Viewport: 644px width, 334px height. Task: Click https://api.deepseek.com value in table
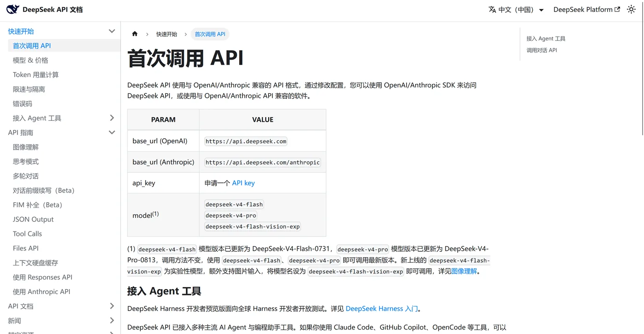coord(246,141)
